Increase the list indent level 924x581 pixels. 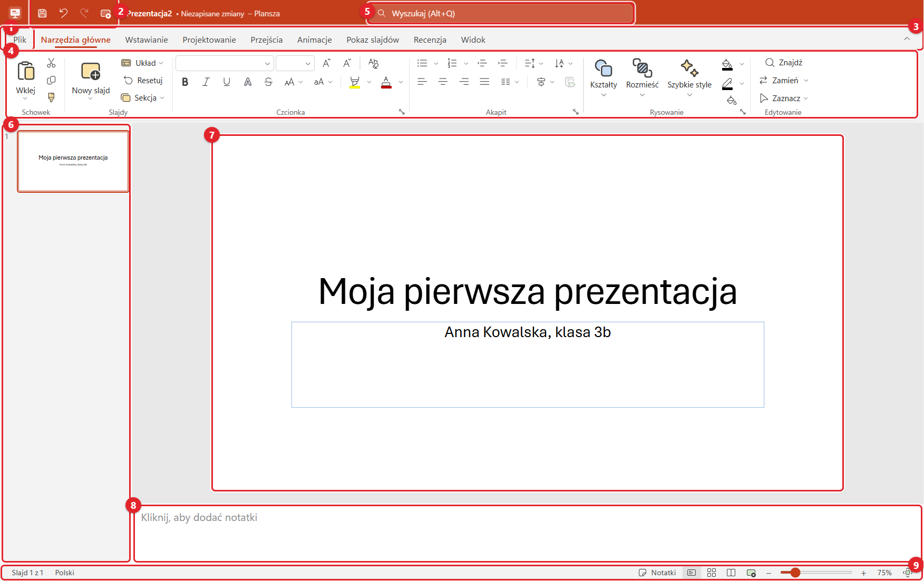coord(503,63)
